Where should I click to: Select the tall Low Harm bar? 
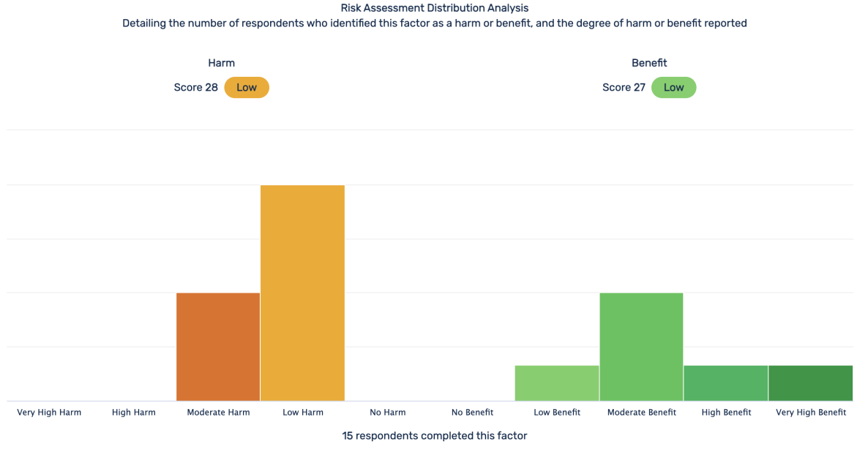point(303,293)
